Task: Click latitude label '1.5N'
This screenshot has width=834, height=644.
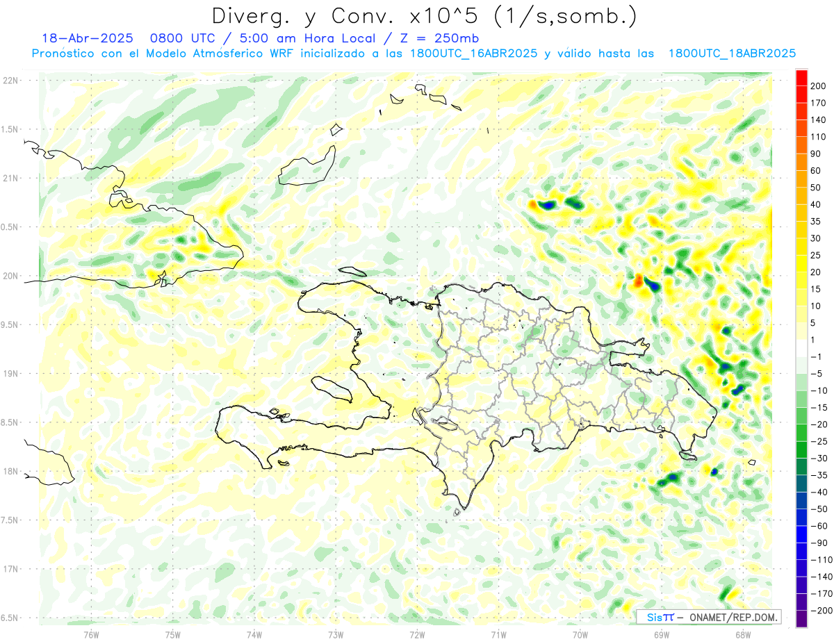Action: [10, 129]
